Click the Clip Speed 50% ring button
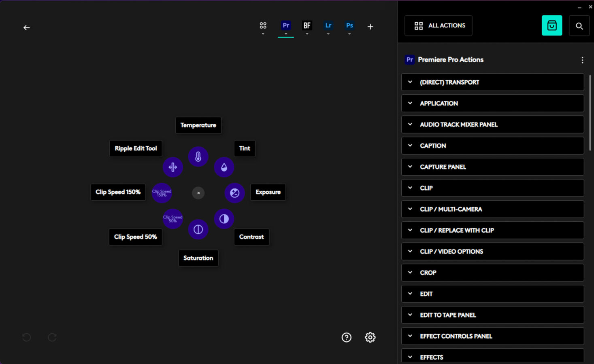Screen dimensions: 594x364 click(173, 219)
